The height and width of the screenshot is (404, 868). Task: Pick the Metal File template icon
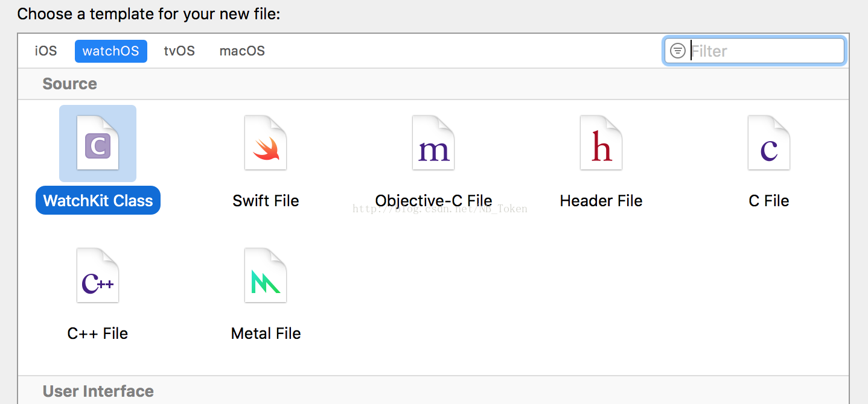tap(266, 276)
